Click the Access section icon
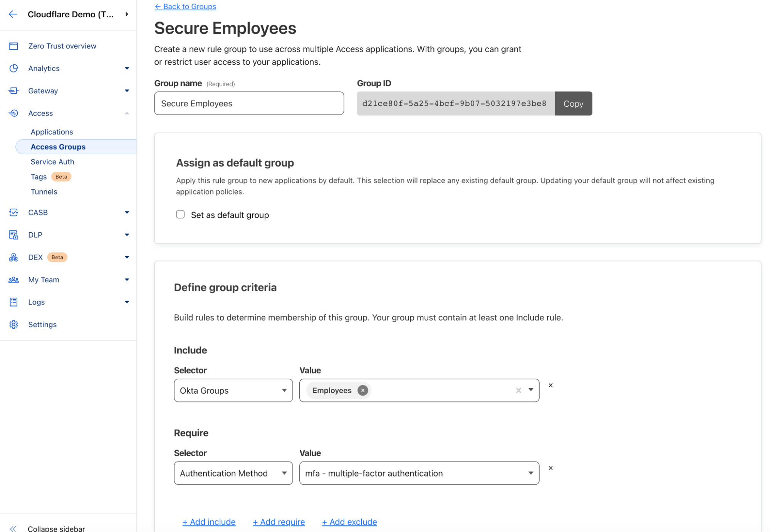This screenshot has width=770, height=532. [13, 113]
